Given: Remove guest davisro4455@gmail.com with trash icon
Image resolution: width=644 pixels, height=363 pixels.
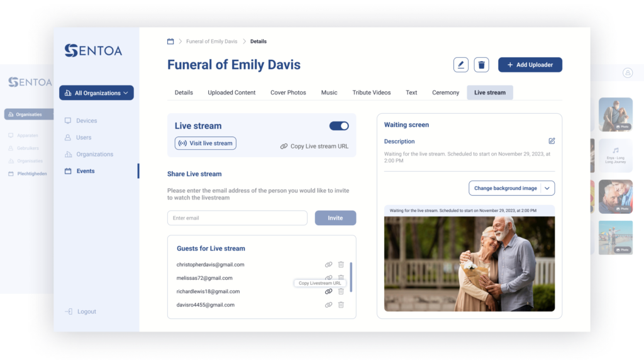Looking at the screenshot, I should coord(341,304).
